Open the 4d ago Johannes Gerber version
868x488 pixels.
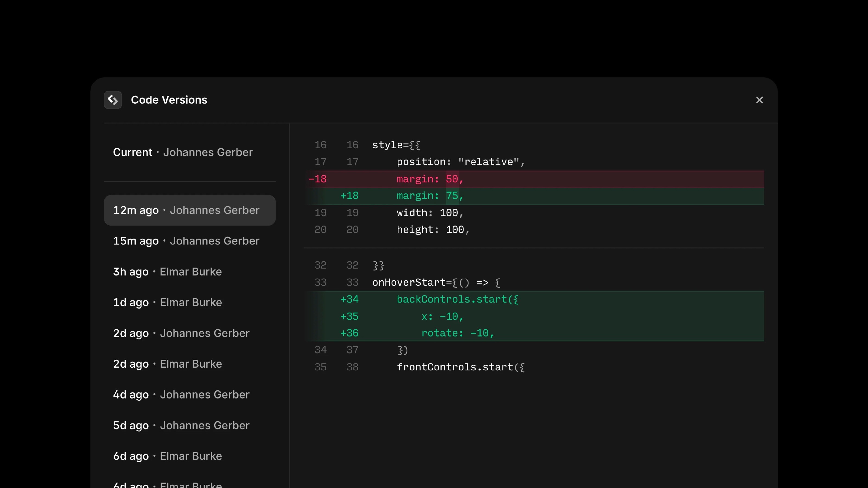pos(189,394)
